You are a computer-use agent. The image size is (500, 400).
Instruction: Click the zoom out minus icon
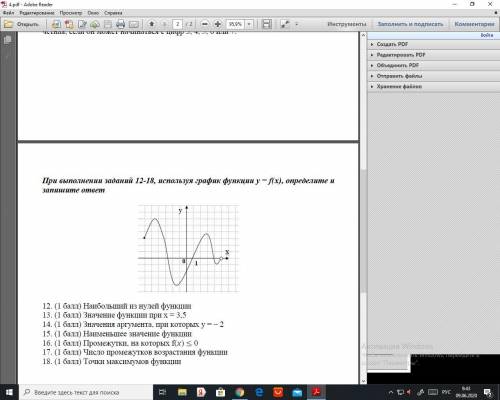click(x=205, y=24)
